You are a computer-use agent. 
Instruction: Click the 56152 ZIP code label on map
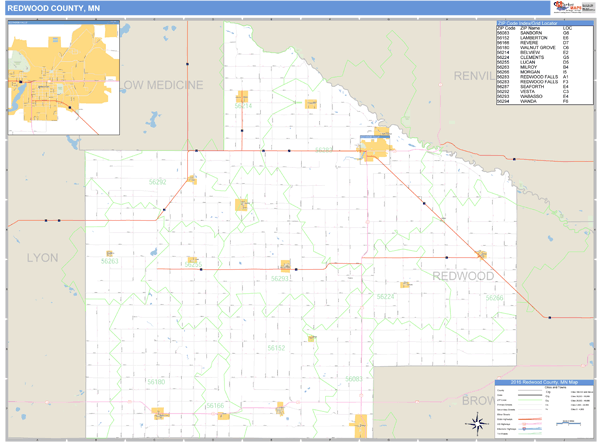point(277,347)
